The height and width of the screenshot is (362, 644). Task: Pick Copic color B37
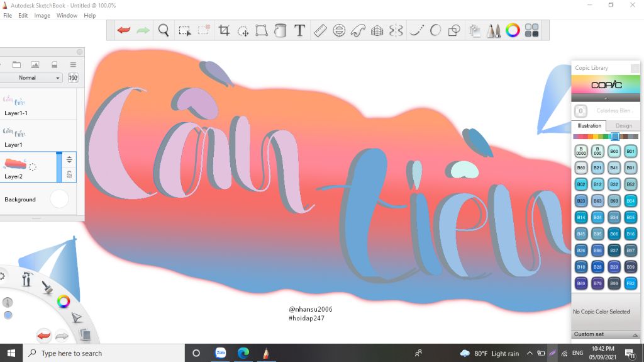[x=614, y=250]
